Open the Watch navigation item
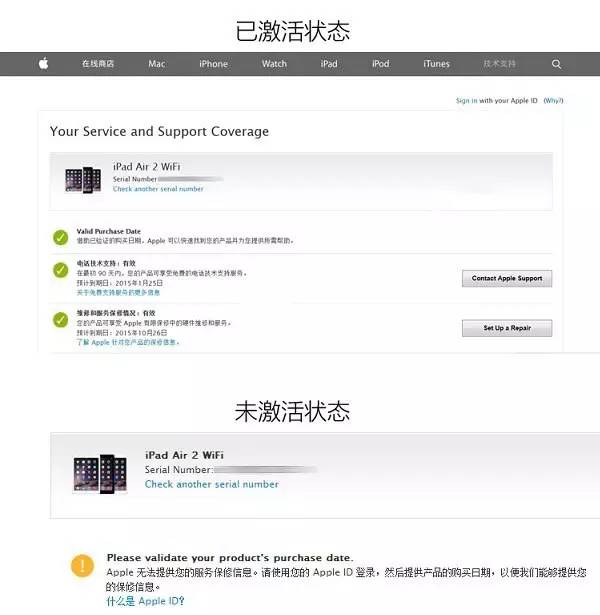The image size is (600, 615). pos(274,64)
